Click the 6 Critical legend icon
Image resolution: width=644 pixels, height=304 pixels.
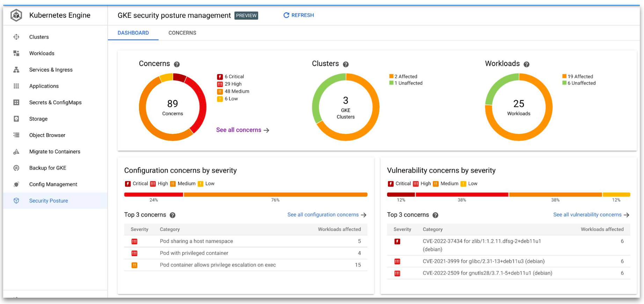[x=220, y=77]
